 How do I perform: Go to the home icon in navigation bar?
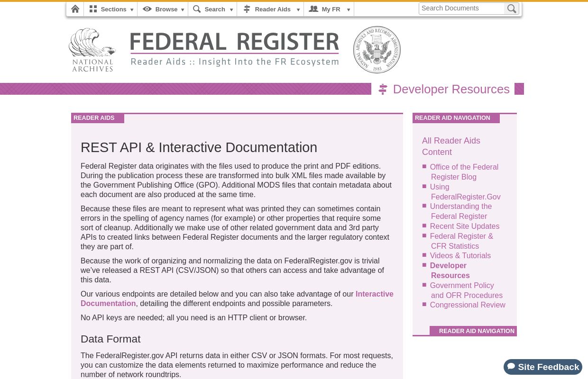click(75, 9)
